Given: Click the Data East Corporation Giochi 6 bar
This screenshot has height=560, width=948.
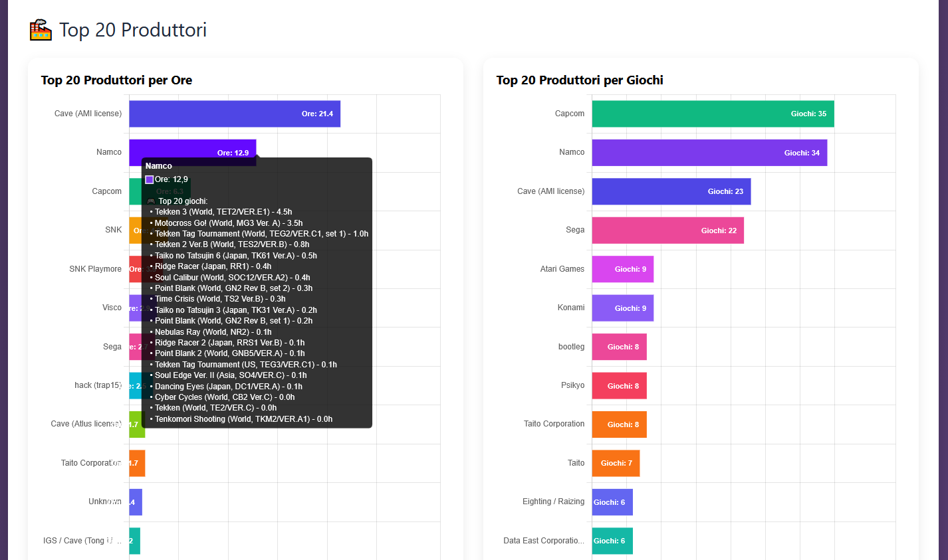Looking at the screenshot, I should click(x=612, y=541).
